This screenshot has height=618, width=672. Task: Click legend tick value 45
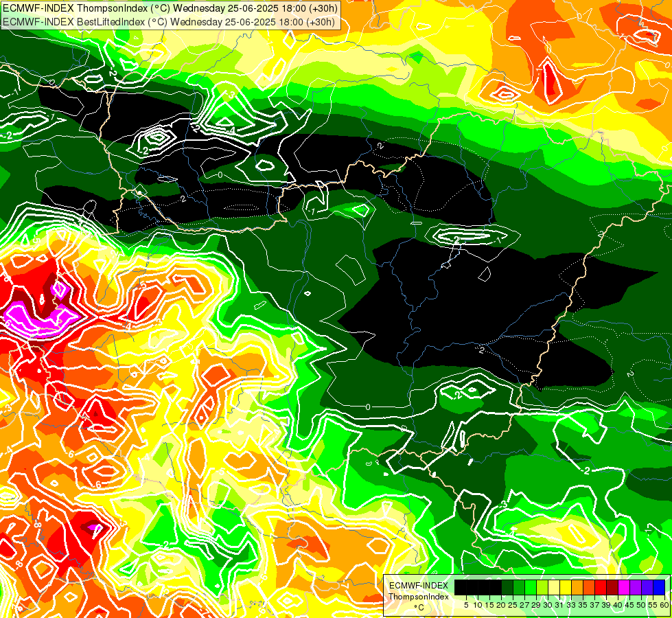point(630,605)
